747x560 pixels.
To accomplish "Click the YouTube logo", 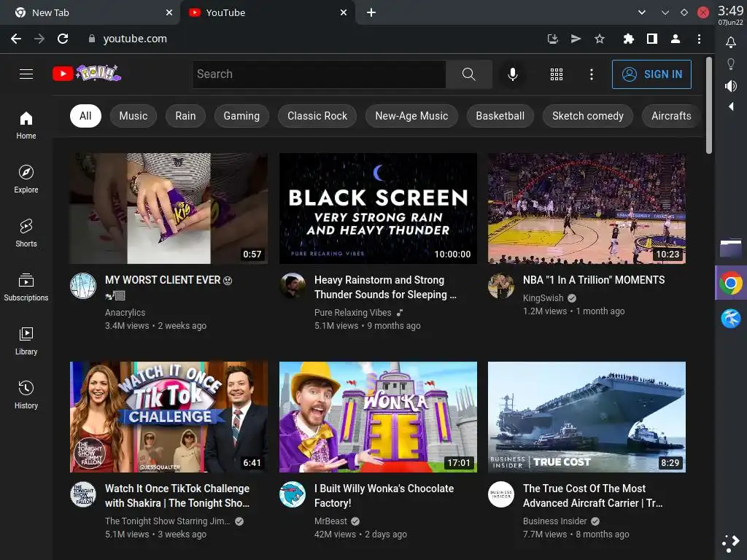I will (87, 74).
